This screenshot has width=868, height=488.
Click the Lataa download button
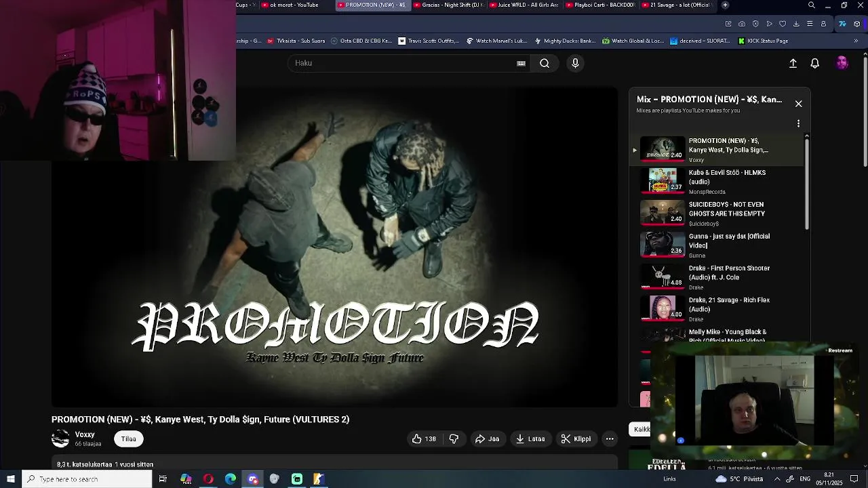click(530, 439)
